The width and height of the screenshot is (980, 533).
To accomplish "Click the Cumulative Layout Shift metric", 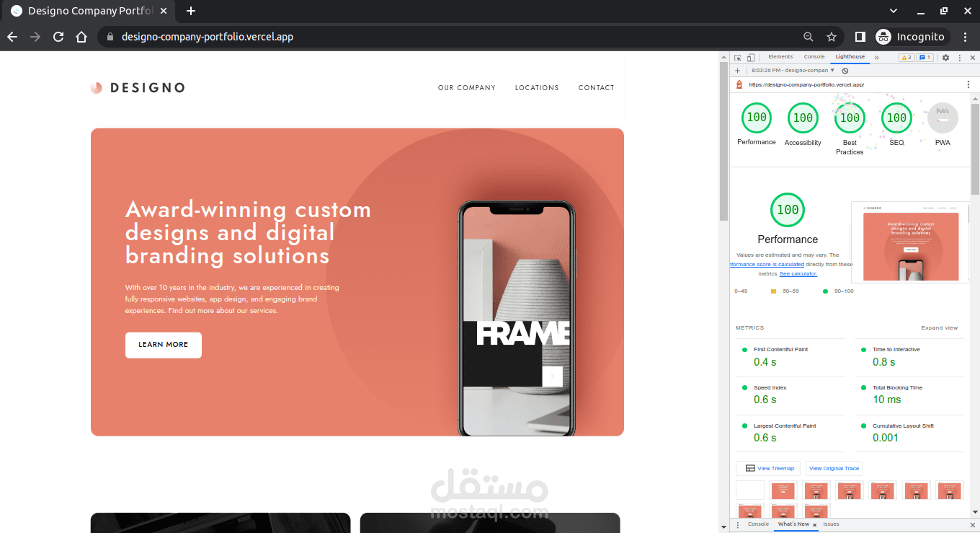I will (909, 433).
